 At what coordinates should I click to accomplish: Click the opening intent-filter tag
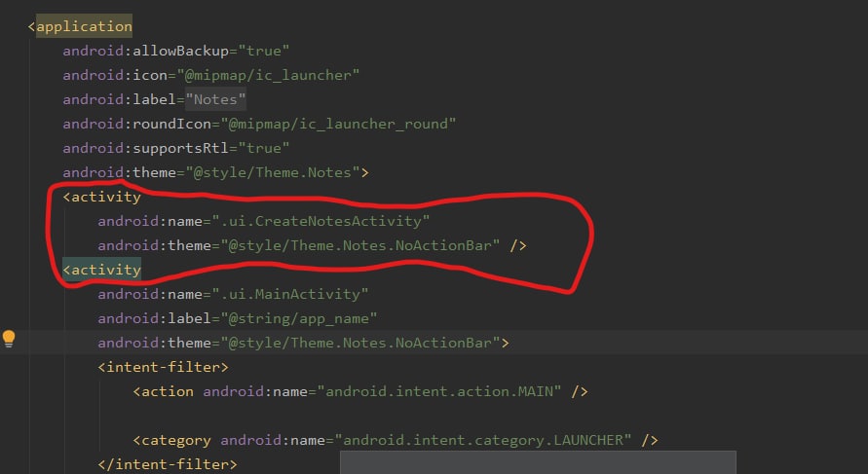point(163,367)
